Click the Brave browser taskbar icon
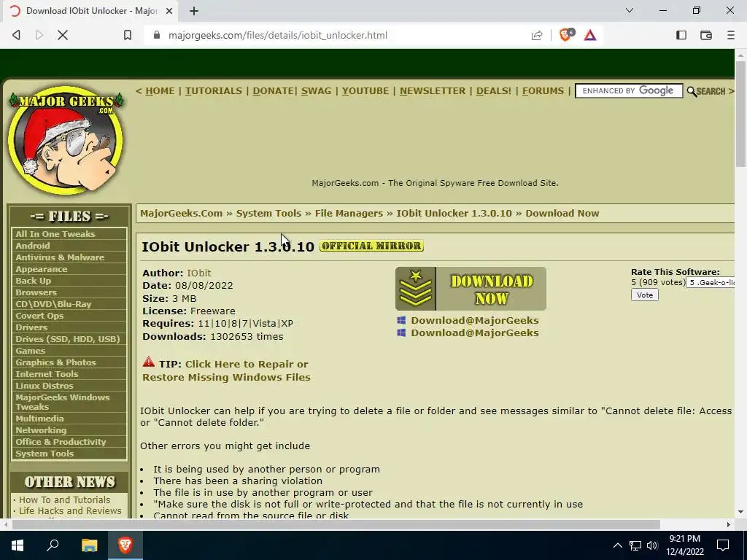Viewport: 747px width, 560px height. point(125,545)
